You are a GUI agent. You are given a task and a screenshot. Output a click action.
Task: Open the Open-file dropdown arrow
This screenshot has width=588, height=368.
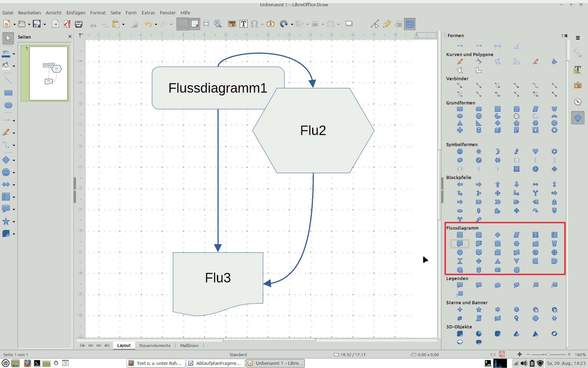[29, 24]
